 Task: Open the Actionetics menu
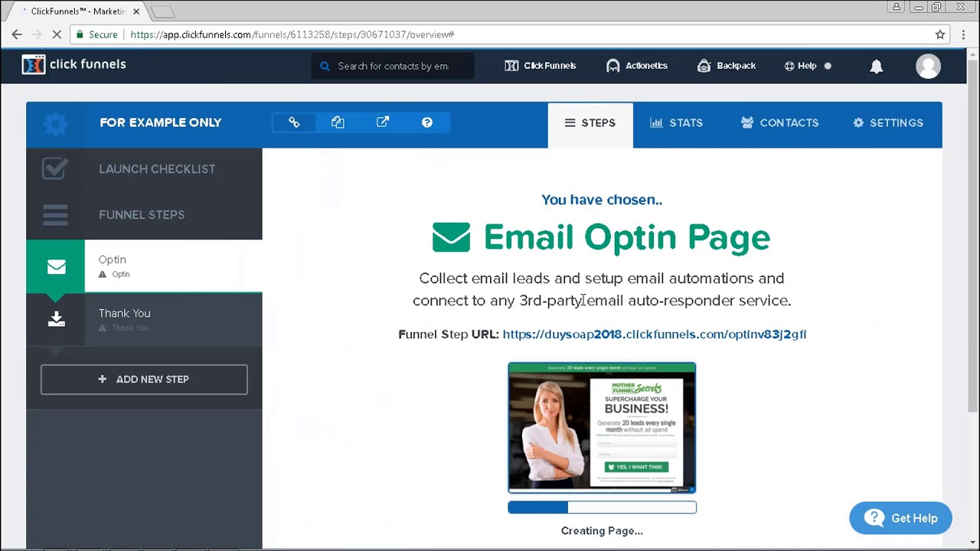(x=636, y=66)
